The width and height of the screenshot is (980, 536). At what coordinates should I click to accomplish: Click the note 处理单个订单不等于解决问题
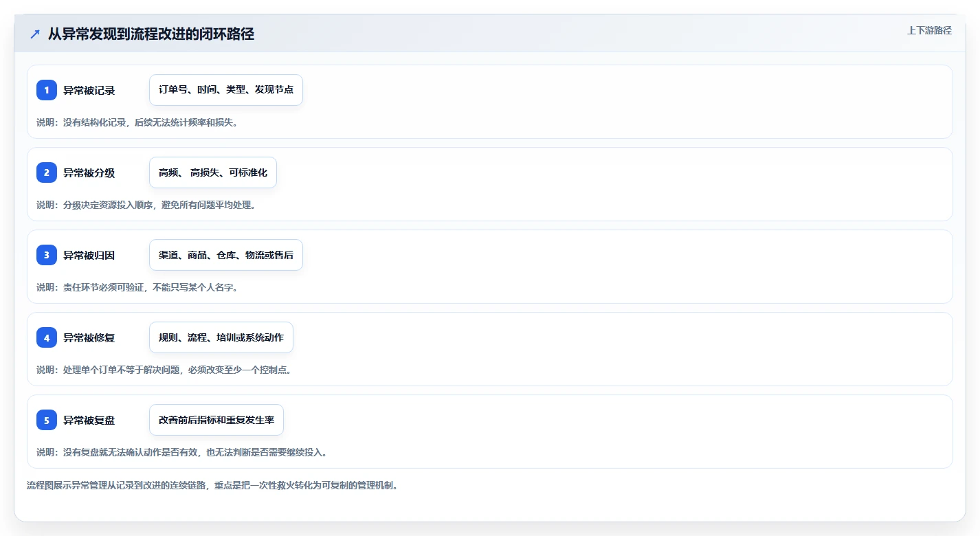(164, 370)
